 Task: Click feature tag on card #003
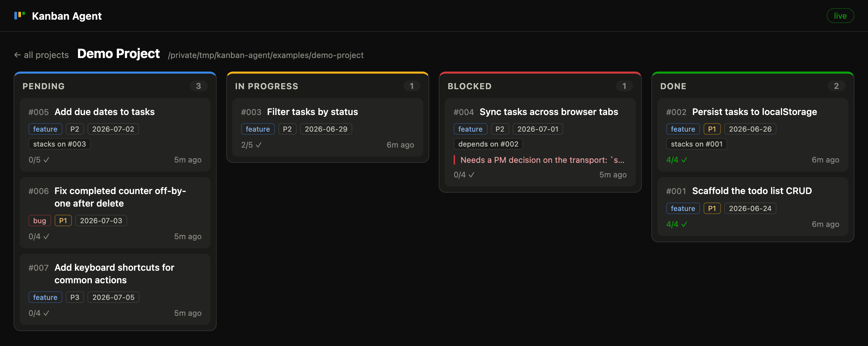click(x=258, y=129)
